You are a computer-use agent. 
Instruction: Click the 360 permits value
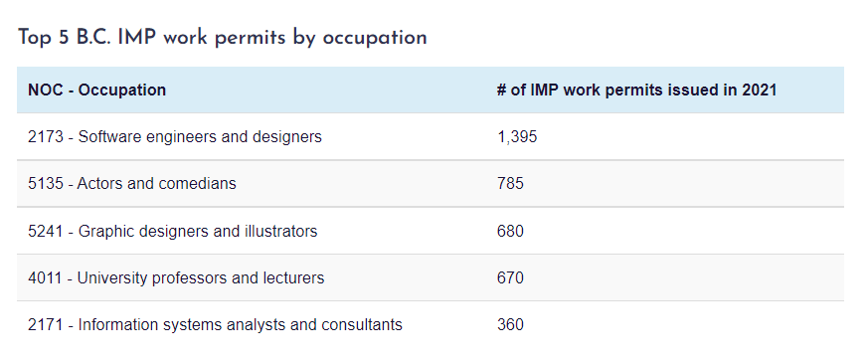click(x=510, y=324)
